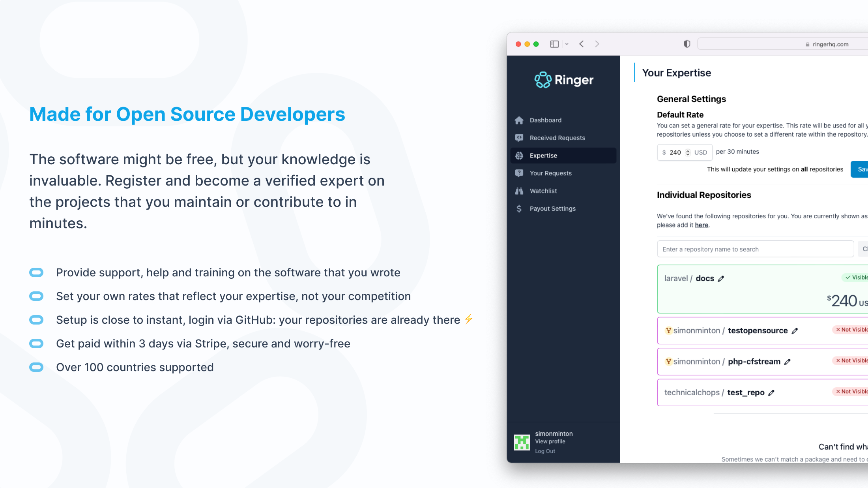The width and height of the screenshot is (868, 488).
Task: Click the technicalchops / test_repo repository name
Action: [714, 392]
